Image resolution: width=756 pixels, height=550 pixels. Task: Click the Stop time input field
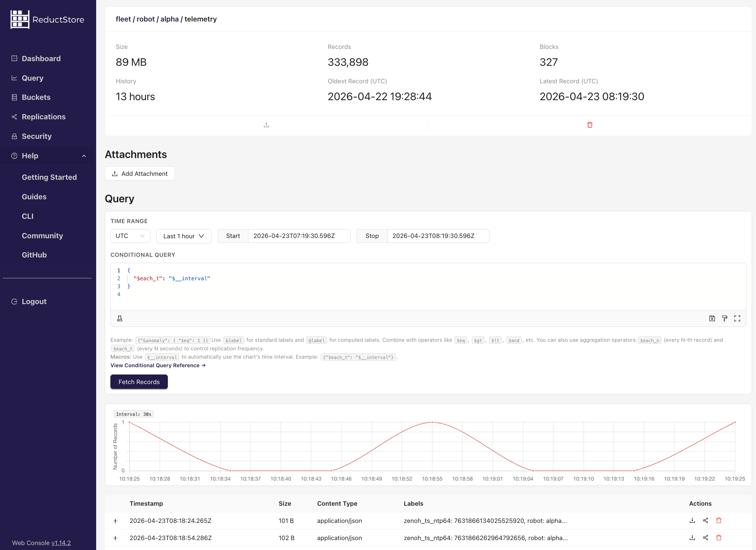pyautogui.click(x=438, y=236)
